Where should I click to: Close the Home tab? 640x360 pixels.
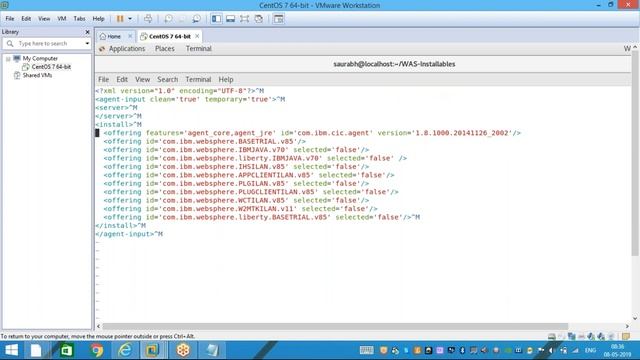point(130,36)
